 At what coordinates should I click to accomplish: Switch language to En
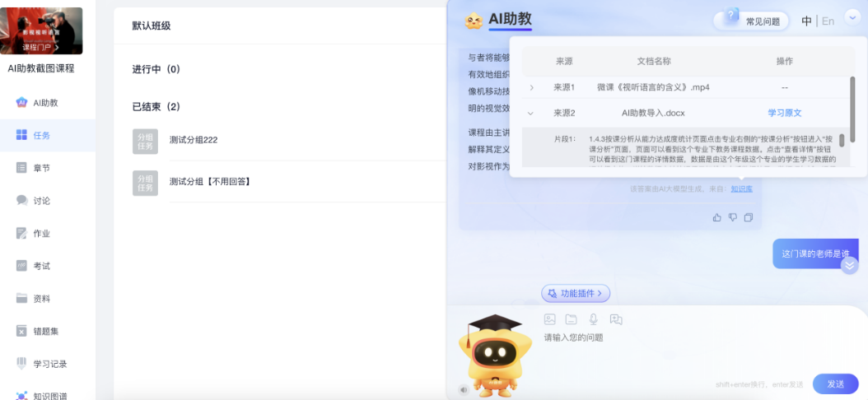tap(828, 21)
